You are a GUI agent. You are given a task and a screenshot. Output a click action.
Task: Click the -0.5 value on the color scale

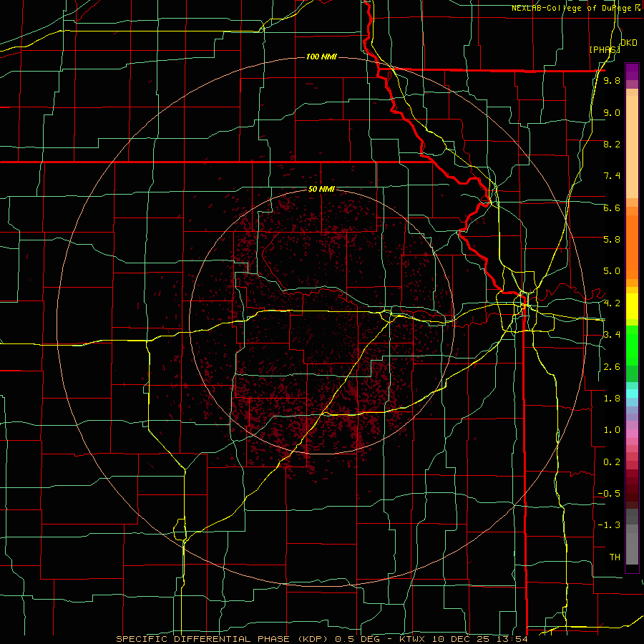(609, 494)
